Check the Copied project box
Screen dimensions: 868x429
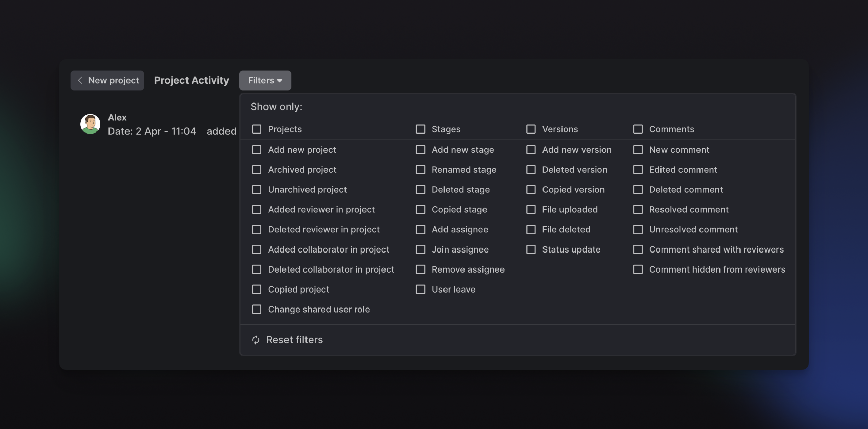[x=257, y=290]
